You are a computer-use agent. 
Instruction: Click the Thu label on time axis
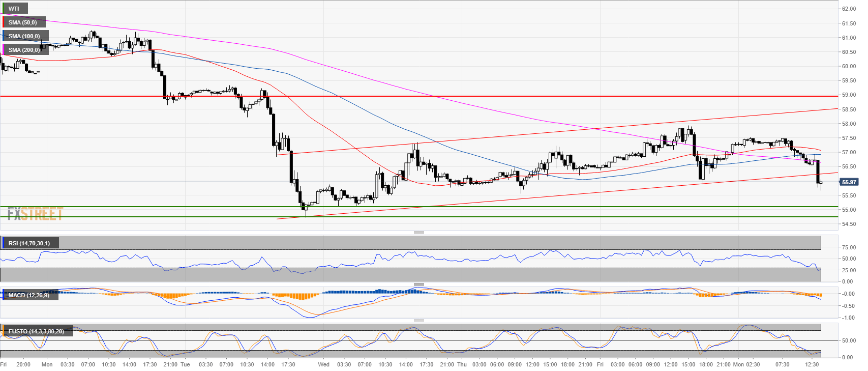462,364
